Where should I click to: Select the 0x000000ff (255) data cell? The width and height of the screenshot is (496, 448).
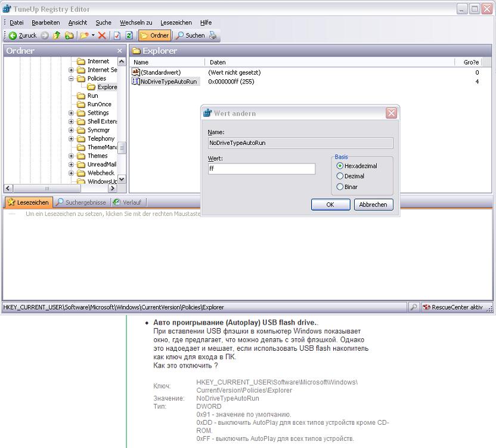tap(231, 82)
